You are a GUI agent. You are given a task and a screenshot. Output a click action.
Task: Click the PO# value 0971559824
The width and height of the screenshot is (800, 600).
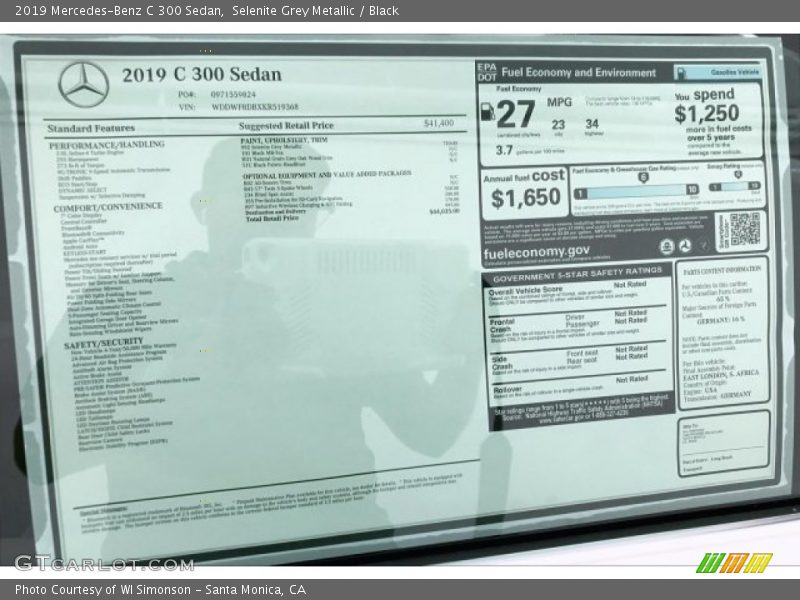coord(233,94)
